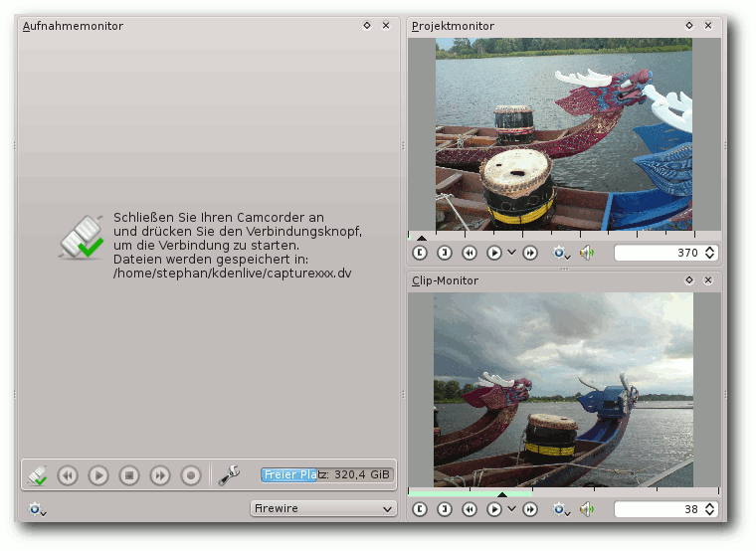This screenshot has width=756, height=551.
Task: Open the Clip-Monitor gear options menu
Action: click(561, 509)
